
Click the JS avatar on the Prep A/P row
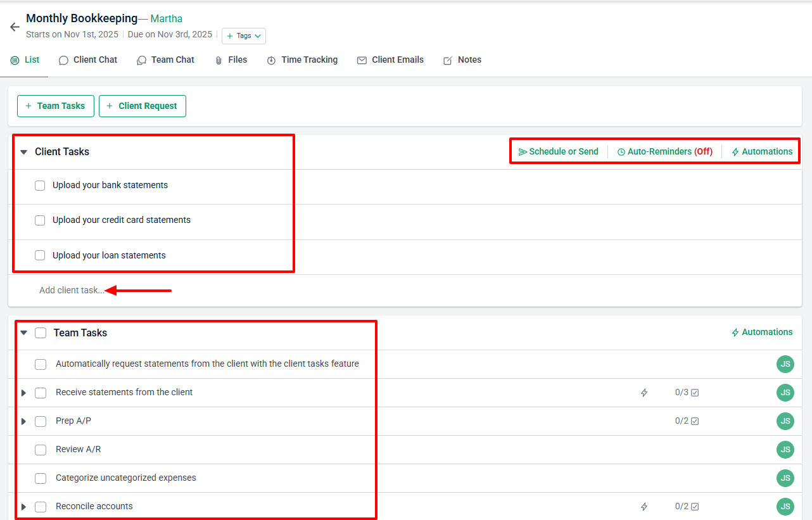pyautogui.click(x=785, y=421)
